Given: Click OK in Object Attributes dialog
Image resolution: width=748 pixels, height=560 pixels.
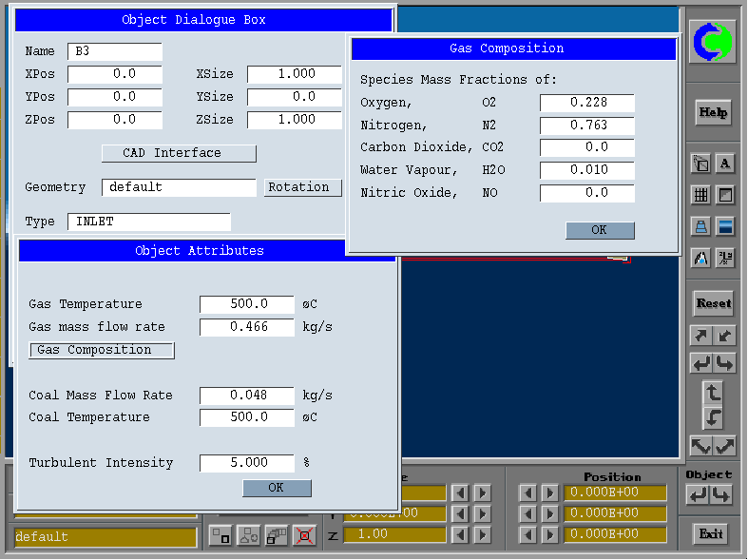Looking at the screenshot, I should coord(277,488).
